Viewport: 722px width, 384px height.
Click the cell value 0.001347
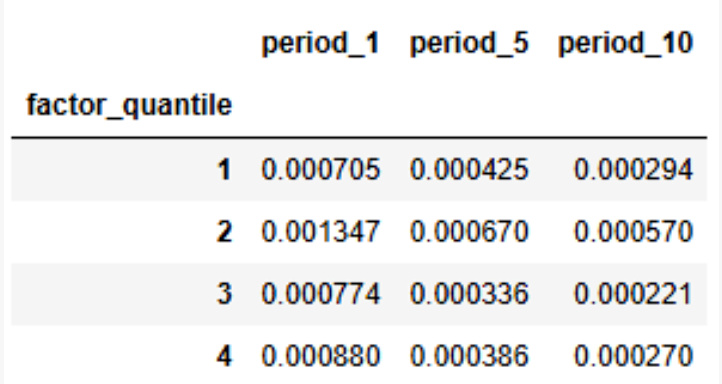pos(320,232)
